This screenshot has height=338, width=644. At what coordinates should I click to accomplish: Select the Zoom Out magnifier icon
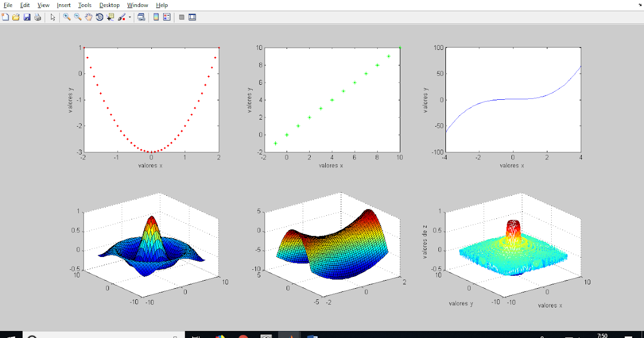tap(77, 17)
